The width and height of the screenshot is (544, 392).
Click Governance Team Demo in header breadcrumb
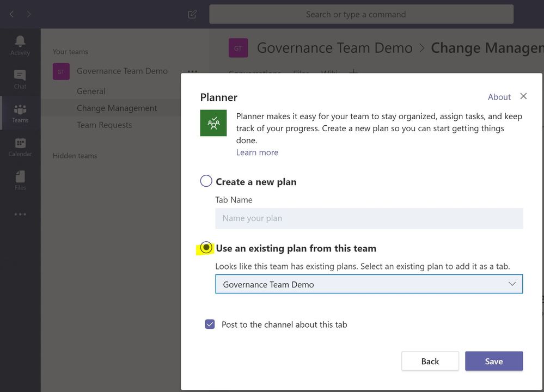pyautogui.click(x=334, y=48)
